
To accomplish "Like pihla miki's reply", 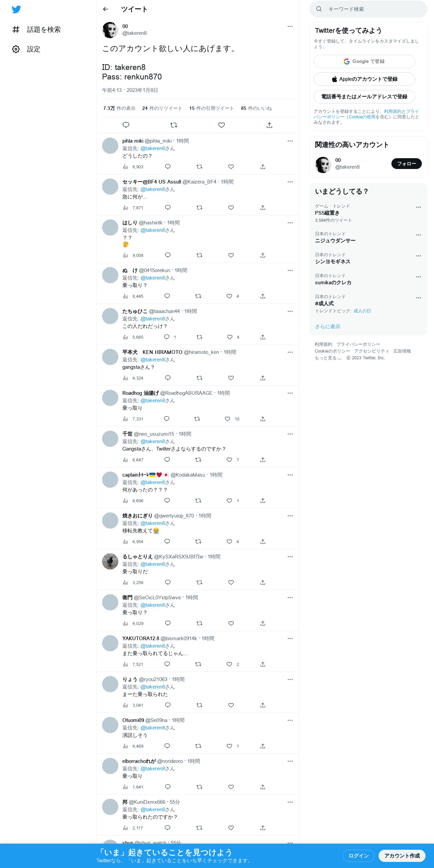I will pos(231,167).
